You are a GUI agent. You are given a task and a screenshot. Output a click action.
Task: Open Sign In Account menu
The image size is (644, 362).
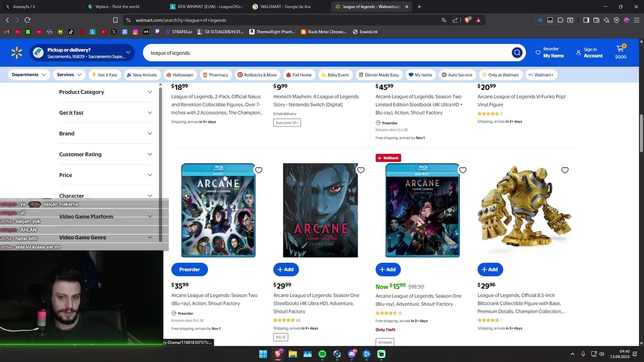point(589,53)
